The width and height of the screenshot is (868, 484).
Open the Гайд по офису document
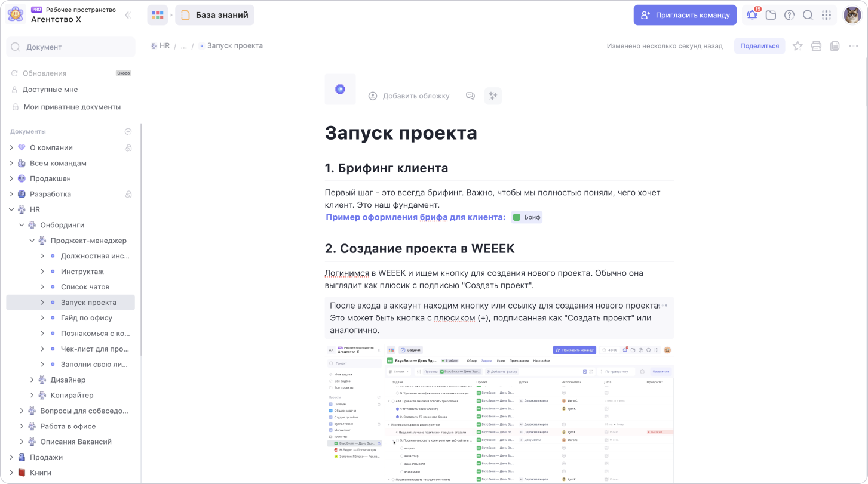(87, 318)
